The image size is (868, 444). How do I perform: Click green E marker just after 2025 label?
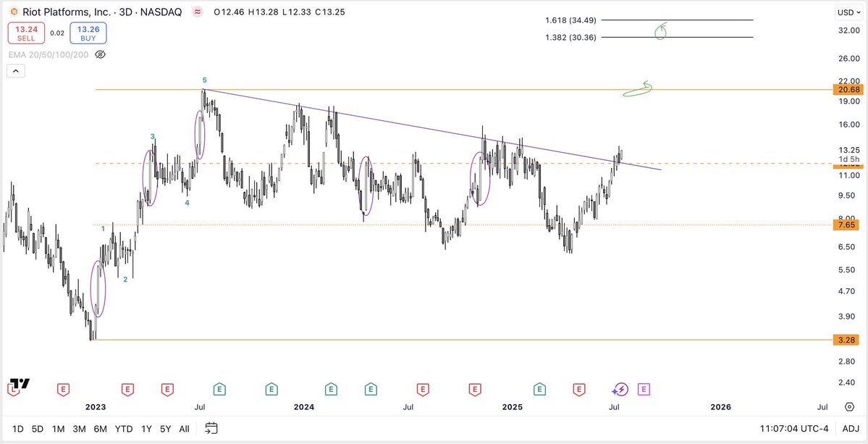(x=539, y=390)
